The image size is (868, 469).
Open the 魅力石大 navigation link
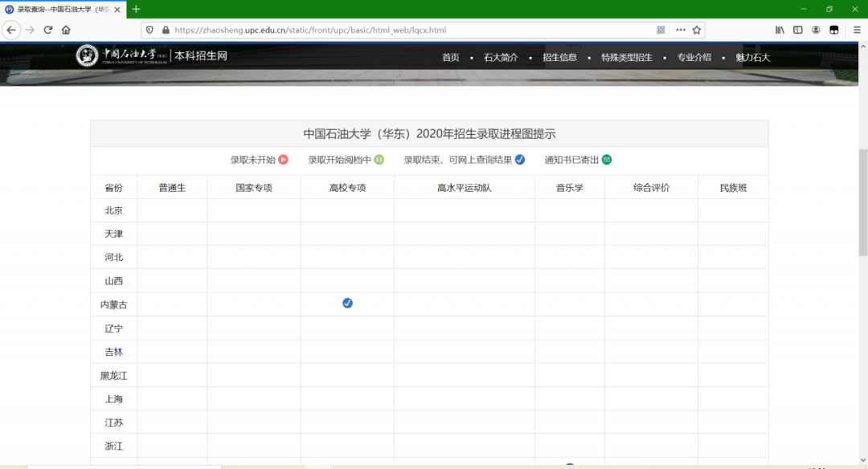[752, 58]
